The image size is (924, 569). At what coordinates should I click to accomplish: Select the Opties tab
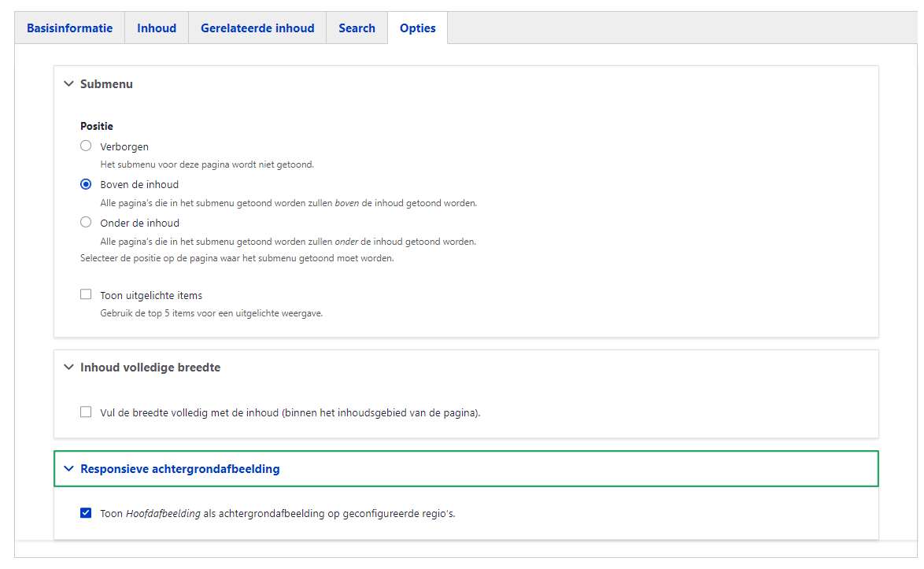[x=417, y=28]
